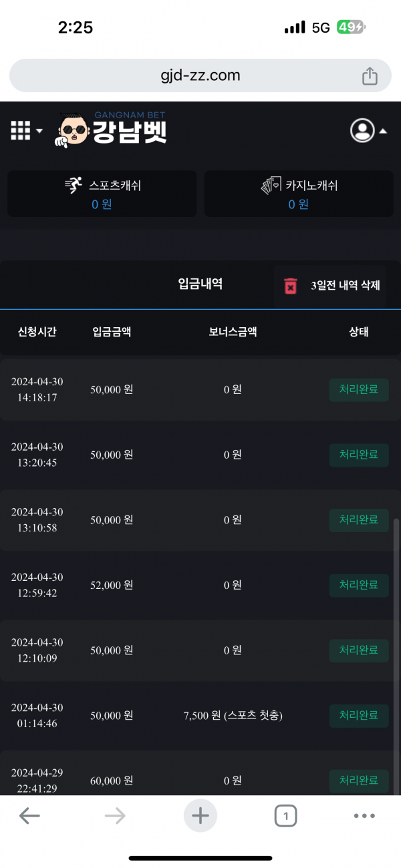Open the user profile icon
The height and width of the screenshot is (868, 401).
(362, 130)
